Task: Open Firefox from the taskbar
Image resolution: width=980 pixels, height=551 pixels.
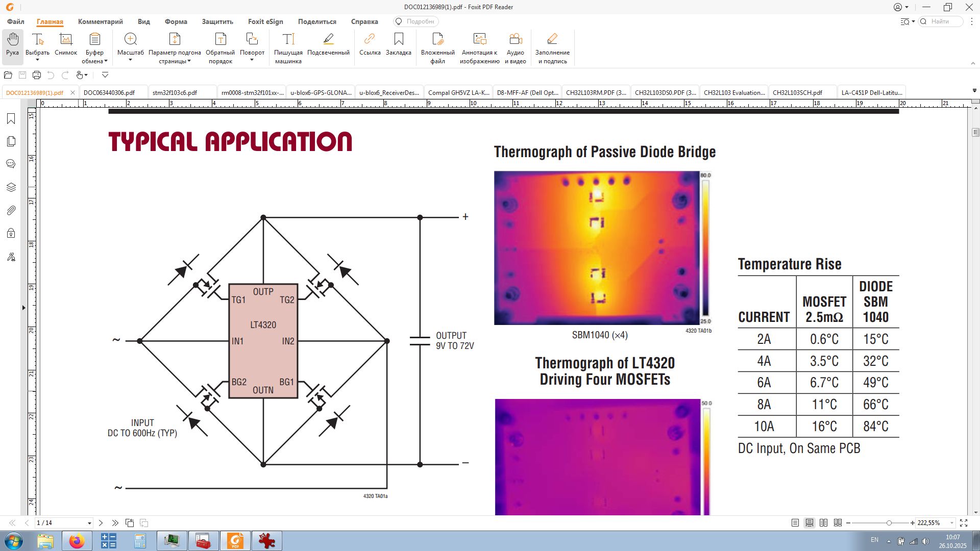Action: pos(77,541)
